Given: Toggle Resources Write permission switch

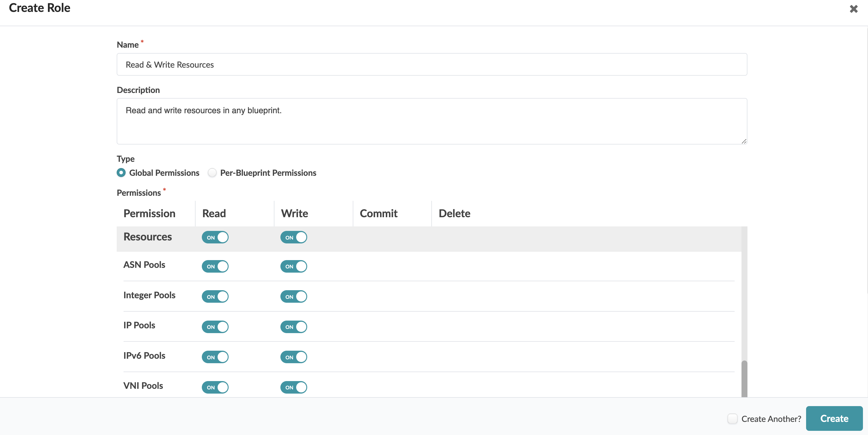Looking at the screenshot, I should (x=294, y=237).
